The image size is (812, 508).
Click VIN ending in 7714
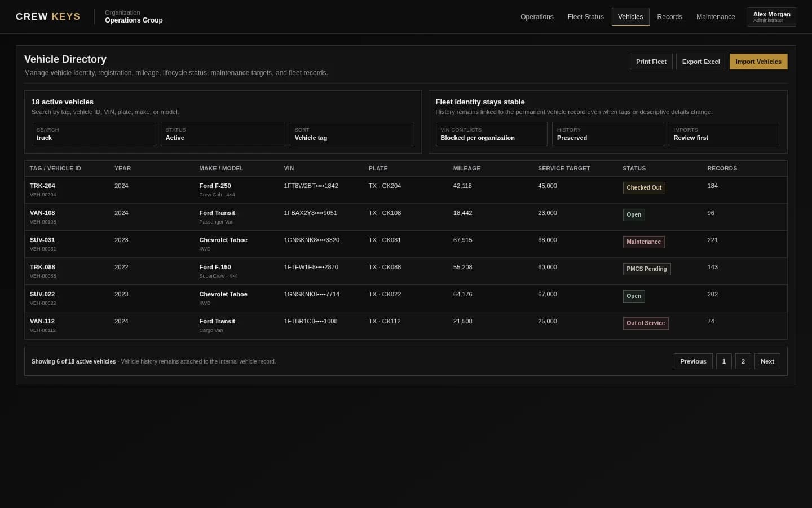[311, 294]
